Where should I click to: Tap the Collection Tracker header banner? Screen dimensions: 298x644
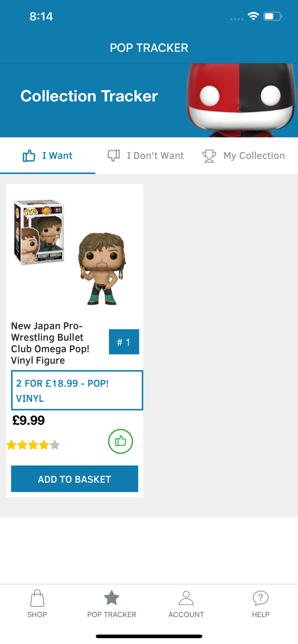coord(89,96)
